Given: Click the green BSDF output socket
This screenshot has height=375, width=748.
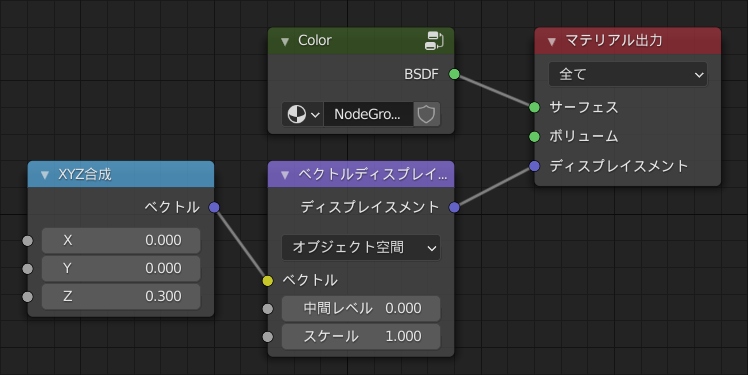Looking at the screenshot, I should [x=454, y=74].
